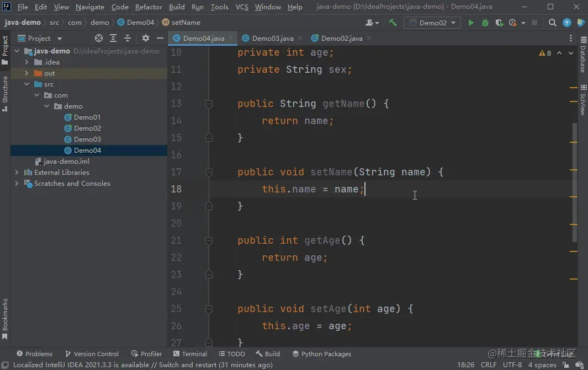Fold getName method at line 13
Viewport: 588px width, 370px height.
[x=209, y=104]
